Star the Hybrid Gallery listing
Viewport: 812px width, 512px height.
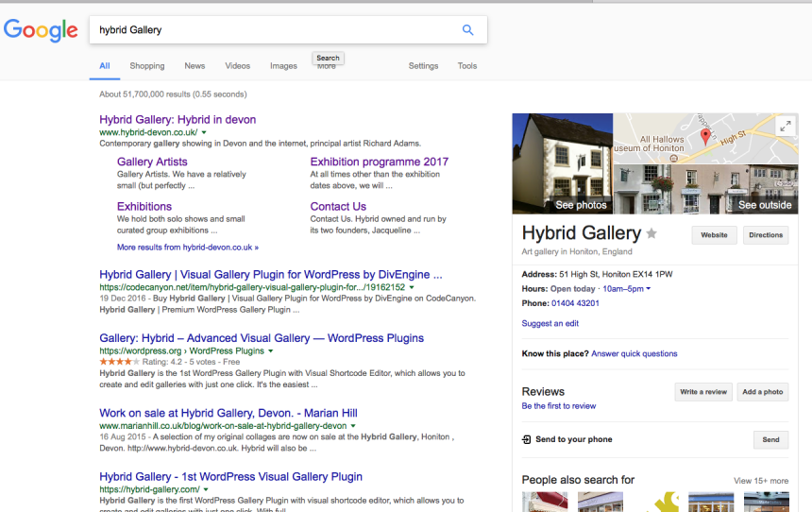[652, 233]
